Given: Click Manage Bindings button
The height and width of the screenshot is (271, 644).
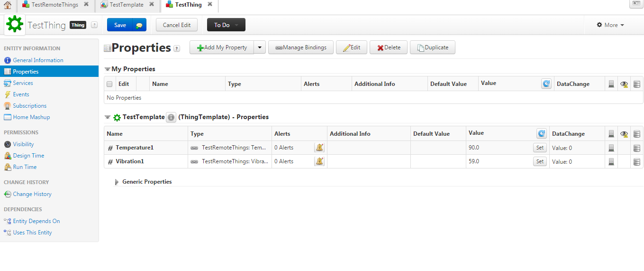Looking at the screenshot, I should click(301, 47).
